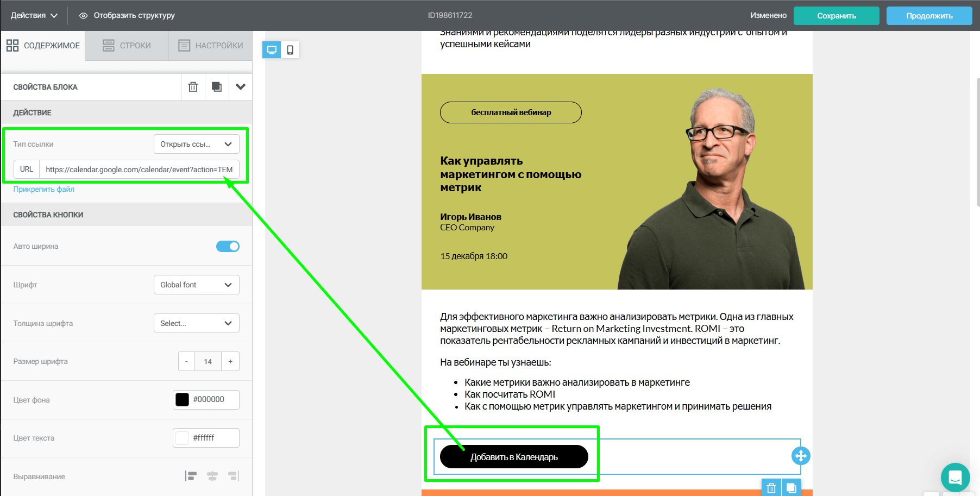Open the Действия menu
Viewport: 980px width, 496px height.
point(34,15)
